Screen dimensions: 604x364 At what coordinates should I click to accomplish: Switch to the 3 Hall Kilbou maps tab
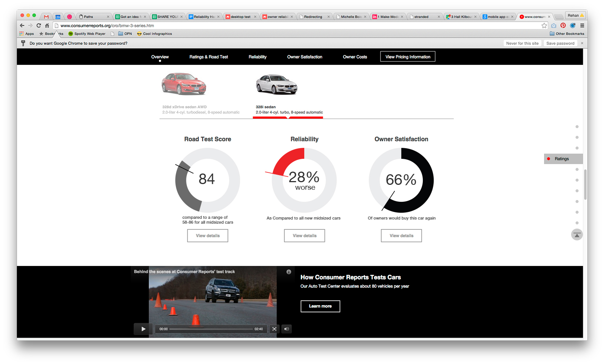[x=461, y=17]
